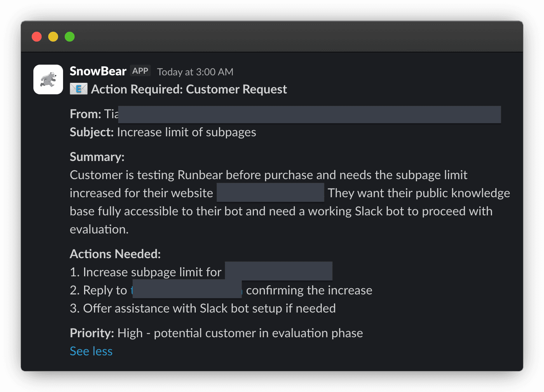
Task: Click the Actions Needed: heading
Action: pyautogui.click(x=115, y=254)
